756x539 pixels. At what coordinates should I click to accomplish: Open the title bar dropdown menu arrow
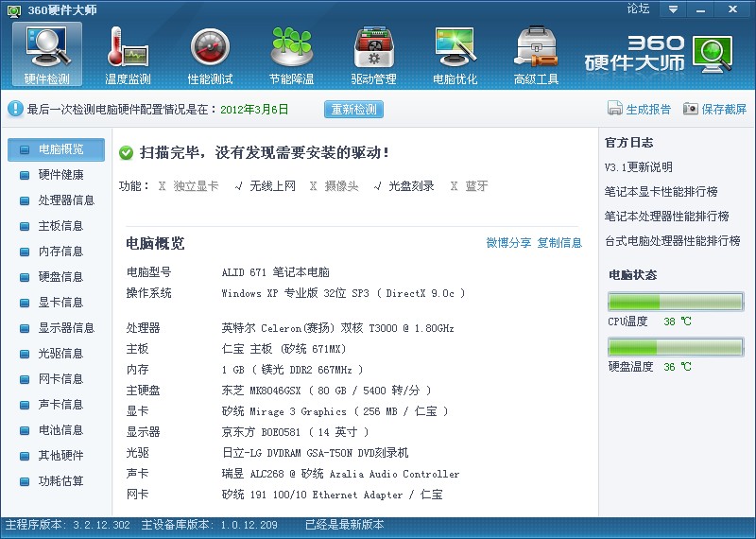pyautogui.click(x=673, y=9)
